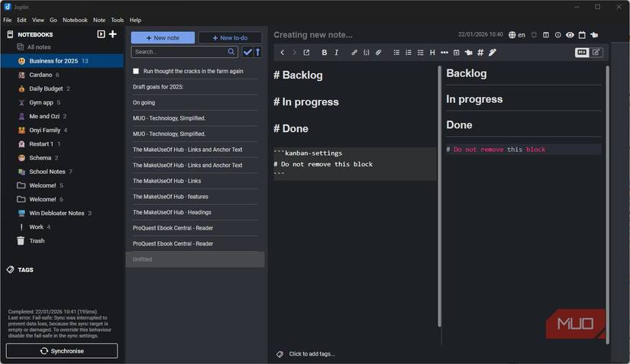Open note properties info icon
This screenshot has width=630, height=364.
[557, 35]
